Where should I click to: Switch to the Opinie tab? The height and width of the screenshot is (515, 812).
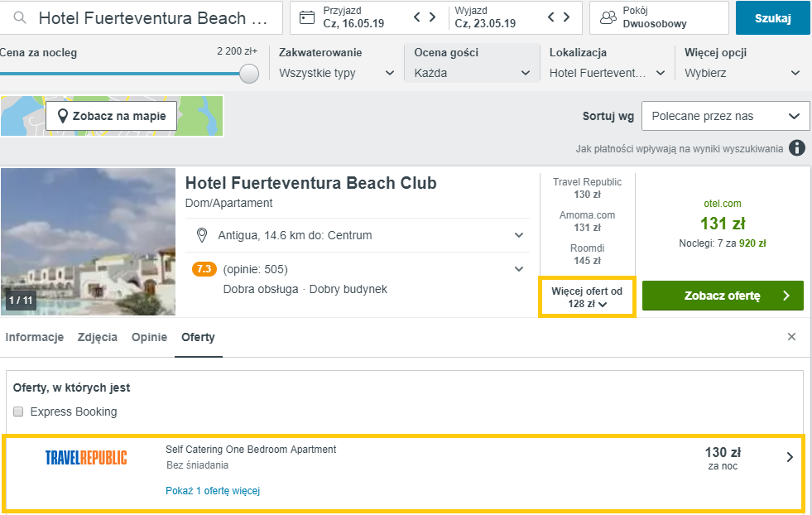[149, 337]
